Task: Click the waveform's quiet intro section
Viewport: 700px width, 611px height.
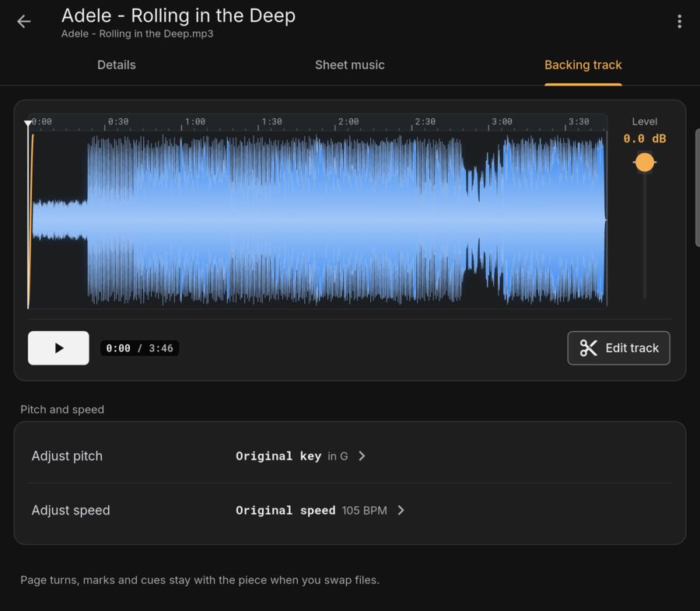Action: pos(60,220)
